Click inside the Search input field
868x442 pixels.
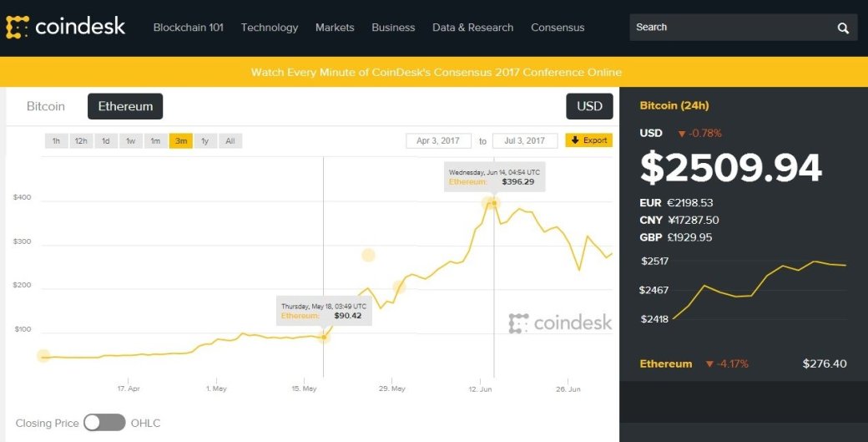(731, 27)
